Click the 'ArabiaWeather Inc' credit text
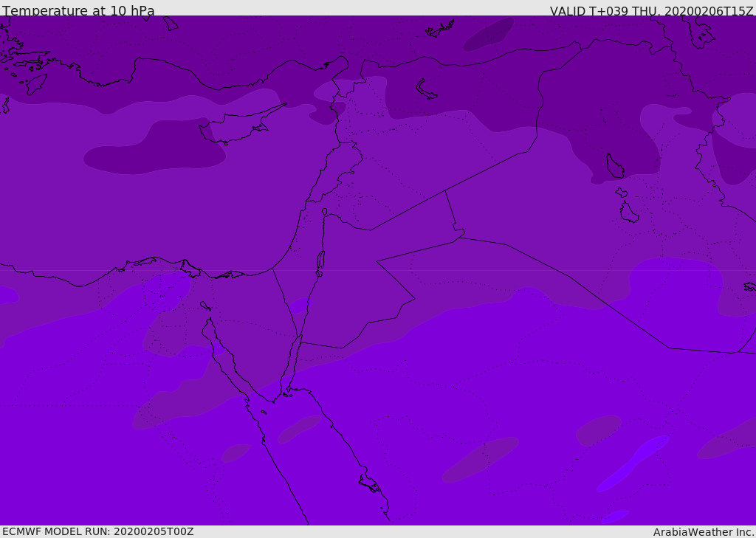This screenshot has height=538, width=756. coord(702,532)
